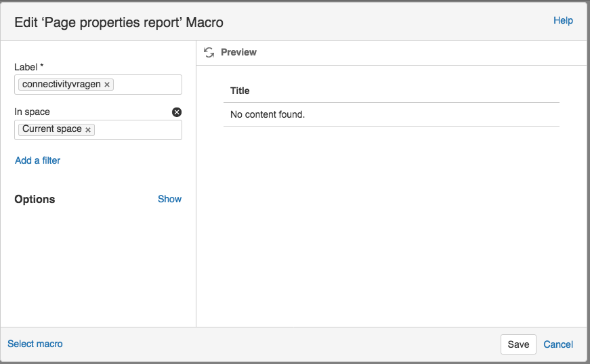Remove the connectivityvragen label tag

(x=107, y=85)
